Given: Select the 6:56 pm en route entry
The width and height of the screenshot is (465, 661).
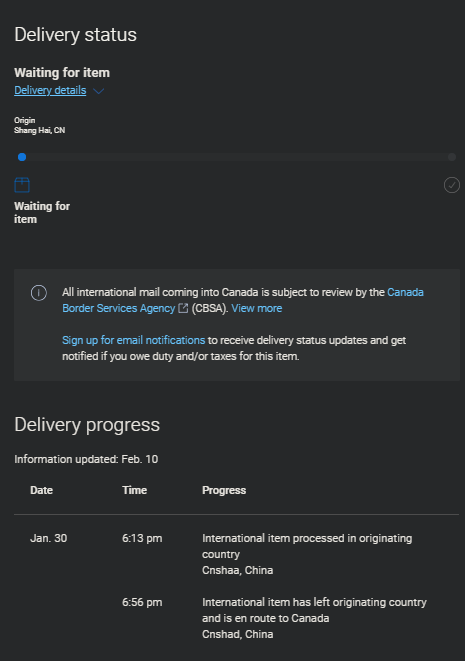Looking at the screenshot, I should [x=236, y=618].
